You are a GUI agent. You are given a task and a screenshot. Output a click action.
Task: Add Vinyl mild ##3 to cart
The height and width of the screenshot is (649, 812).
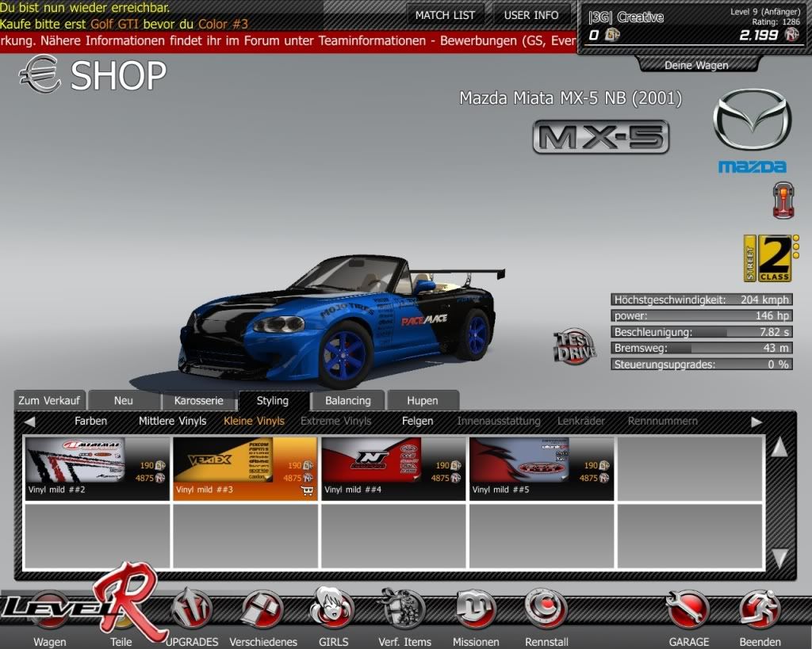[307, 491]
